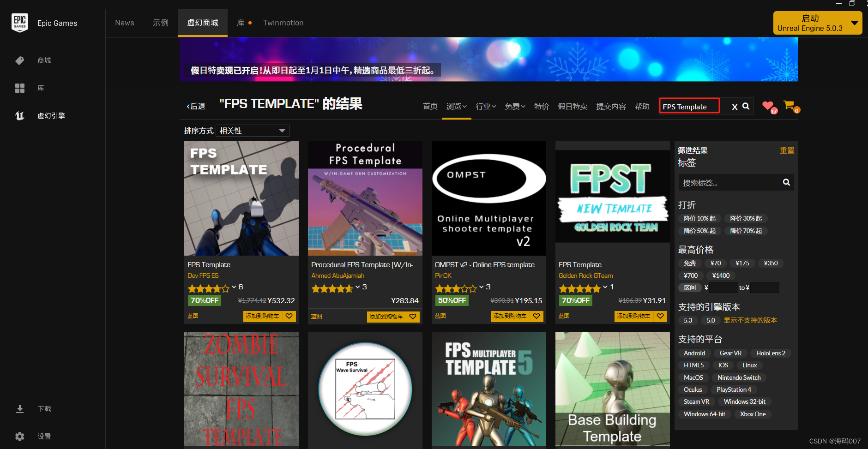Switch to the News tab
The height and width of the screenshot is (449, 868).
125,23
